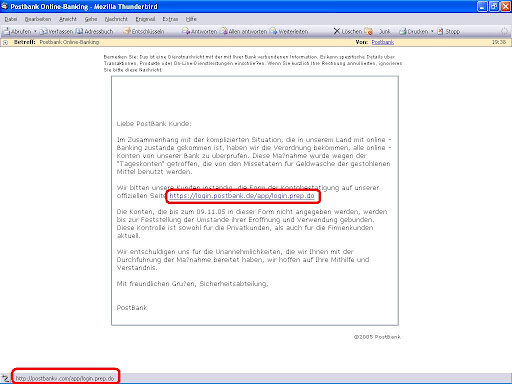Click the status bar online/offline icon
Screen dimensions: 512x384
pos(5,378)
